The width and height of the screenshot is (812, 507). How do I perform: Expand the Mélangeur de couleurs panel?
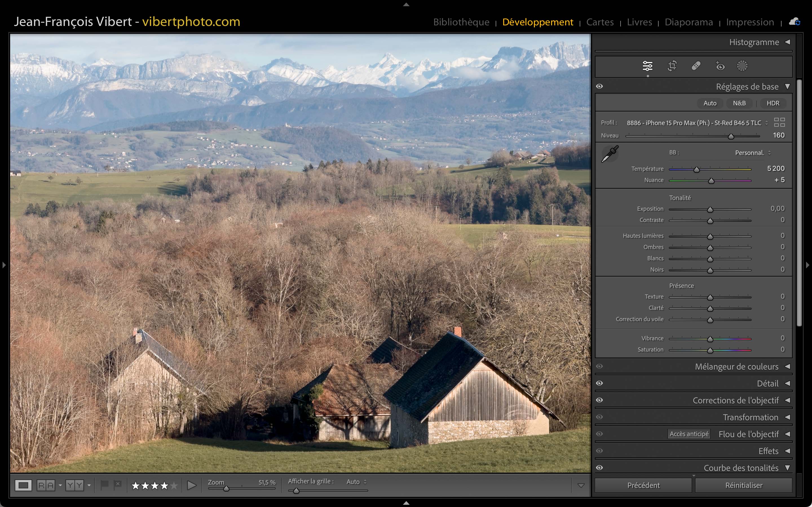[787, 366]
